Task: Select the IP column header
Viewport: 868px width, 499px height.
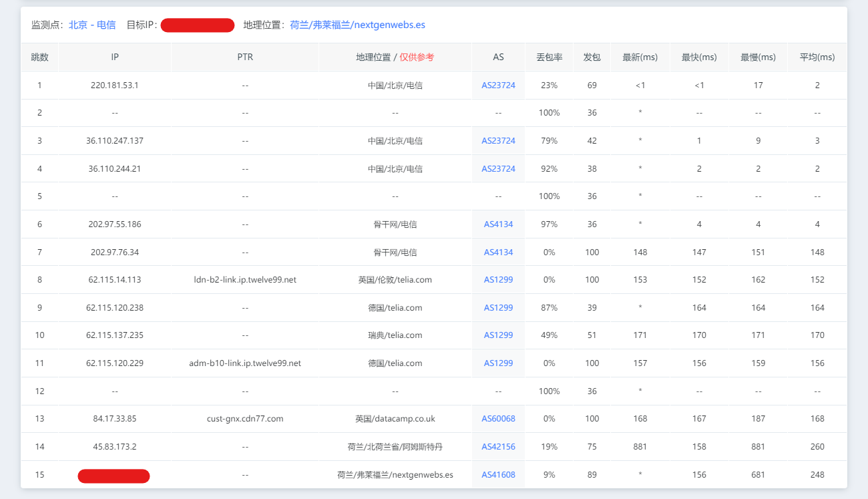Action: tap(115, 57)
